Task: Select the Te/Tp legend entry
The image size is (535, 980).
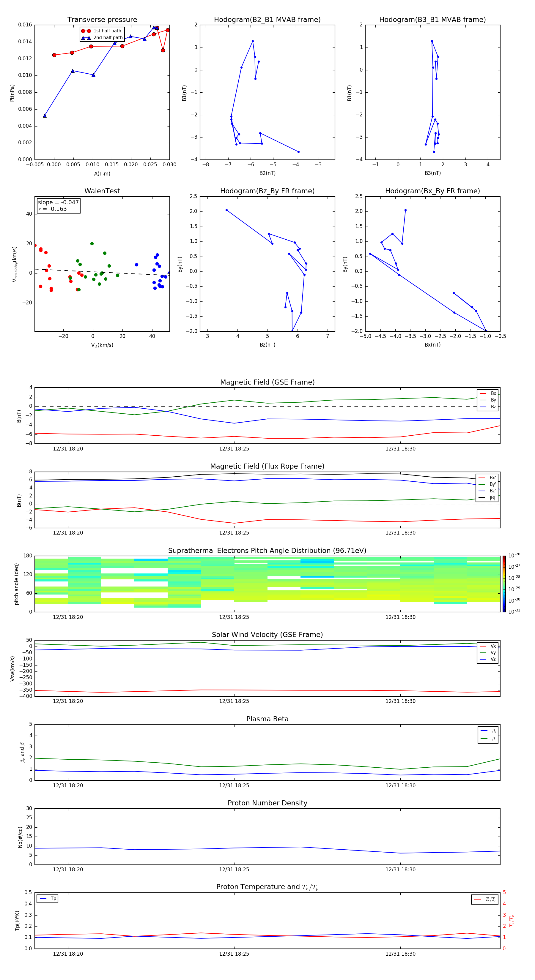Action: pyautogui.click(x=485, y=899)
